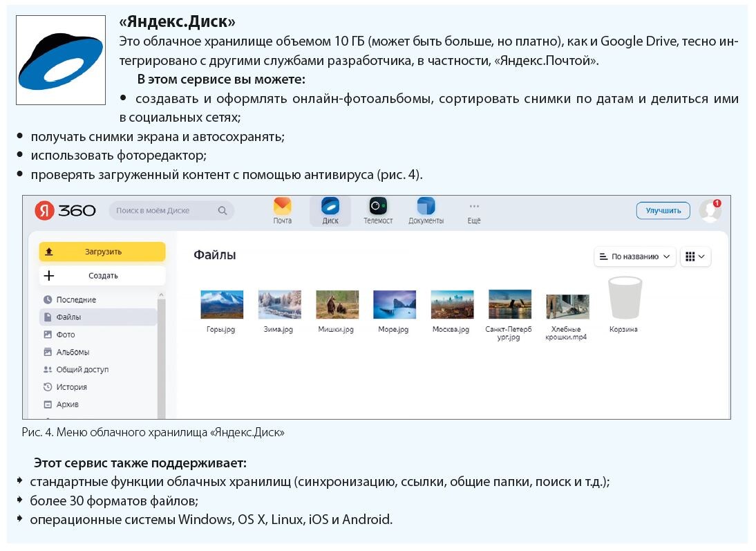
Task: Click the people icon beside Общий доступ
Action: click(x=48, y=370)
